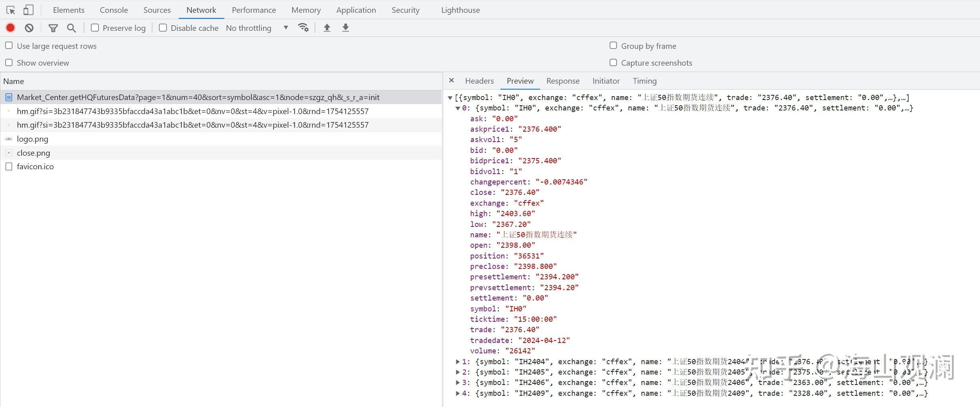Collapse the object at index 0
The height and width of the screenshot is (407, 980).
[458, 108]
